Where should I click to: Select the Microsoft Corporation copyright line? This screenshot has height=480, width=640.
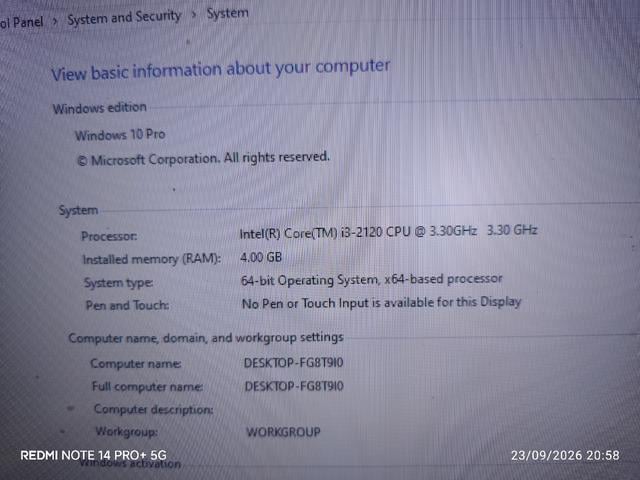pyautogui.click(x=203, y=158)
